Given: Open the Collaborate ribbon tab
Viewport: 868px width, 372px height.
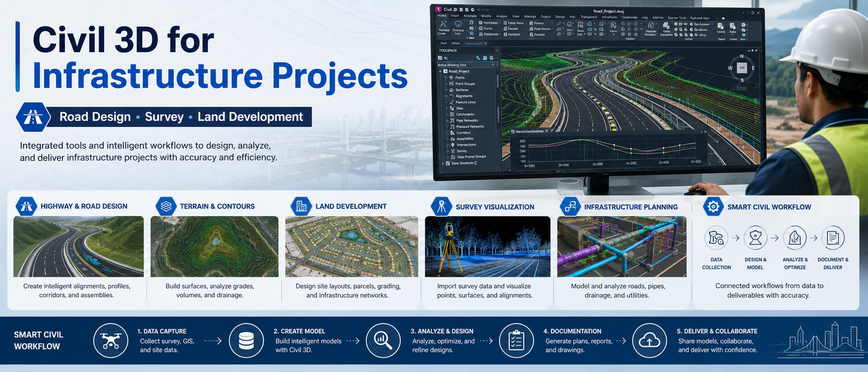Looking at the screenshot, I should [x=629, y=17].
